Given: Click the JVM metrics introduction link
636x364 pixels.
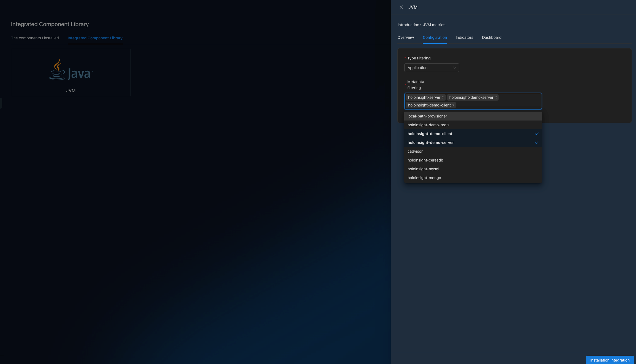Looking at the screenshot, I should (434, 25).
